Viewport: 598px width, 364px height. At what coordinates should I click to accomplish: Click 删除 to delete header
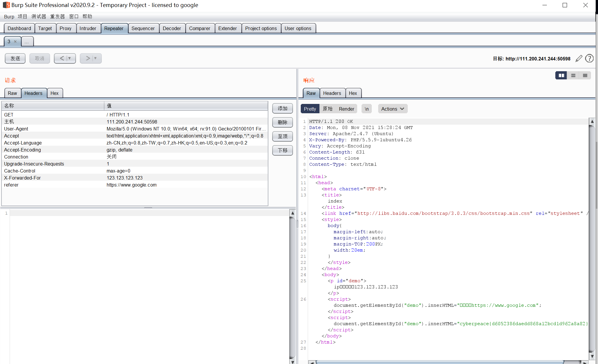(x=282, y=122)
